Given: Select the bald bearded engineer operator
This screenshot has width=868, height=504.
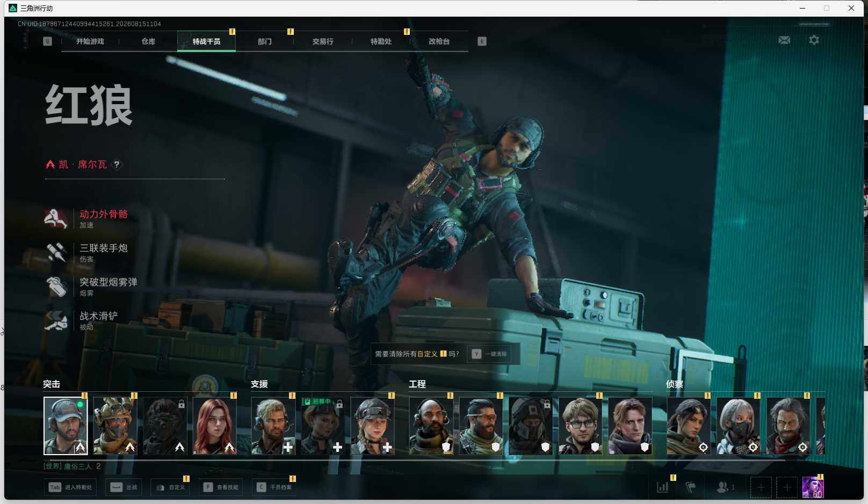Looking at the screenshot, I should [431, 426].
